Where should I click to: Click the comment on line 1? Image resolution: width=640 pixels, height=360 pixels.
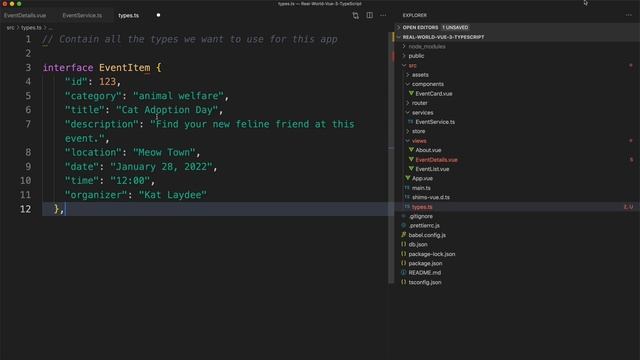pos(190,39)
